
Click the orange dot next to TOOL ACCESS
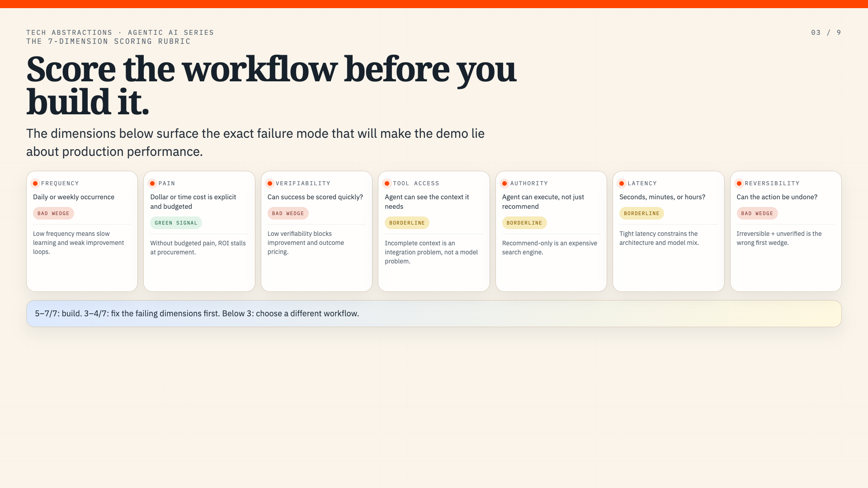tap(387, 183)
